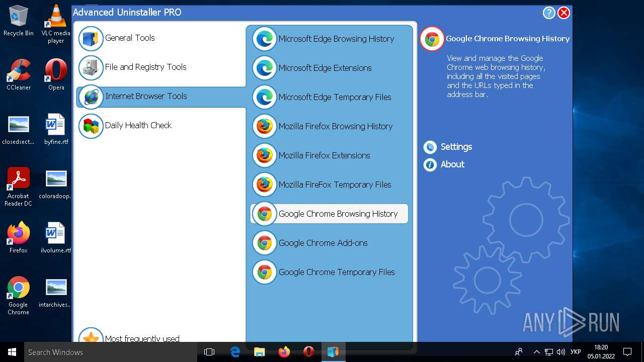This screenshot has height=362, width=644.
Task: Open Microsoft Edge Browsing History
Action: (x=336, y=39)
